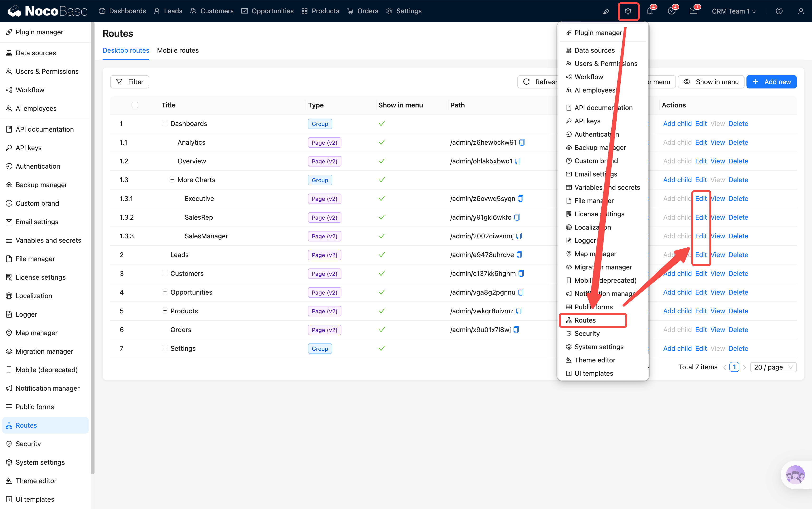Click the Add new button

click(x=771, y=82)
